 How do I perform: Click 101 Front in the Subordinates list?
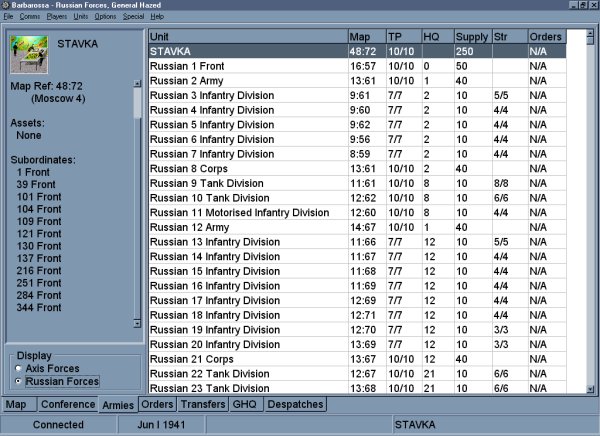(x=39, y=197)
